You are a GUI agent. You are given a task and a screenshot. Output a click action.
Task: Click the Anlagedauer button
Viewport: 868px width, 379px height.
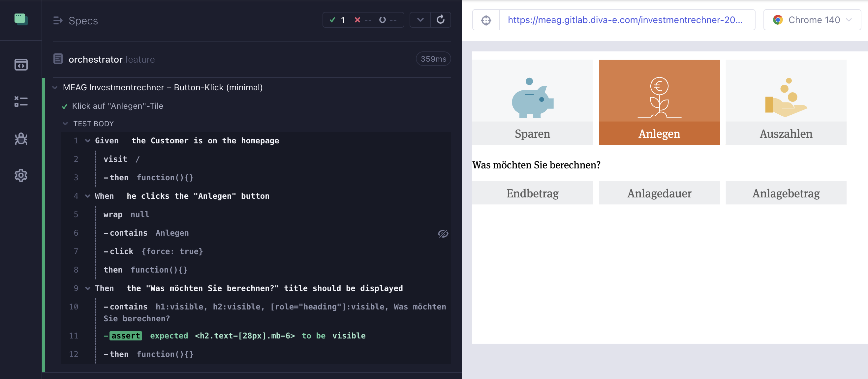pyautogui.click(x=659, y=193)
